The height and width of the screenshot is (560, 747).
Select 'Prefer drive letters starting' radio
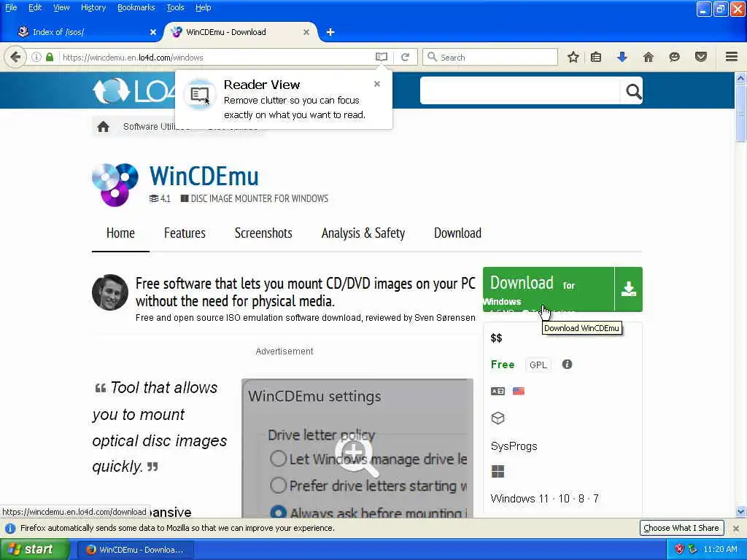click(278, 485)
